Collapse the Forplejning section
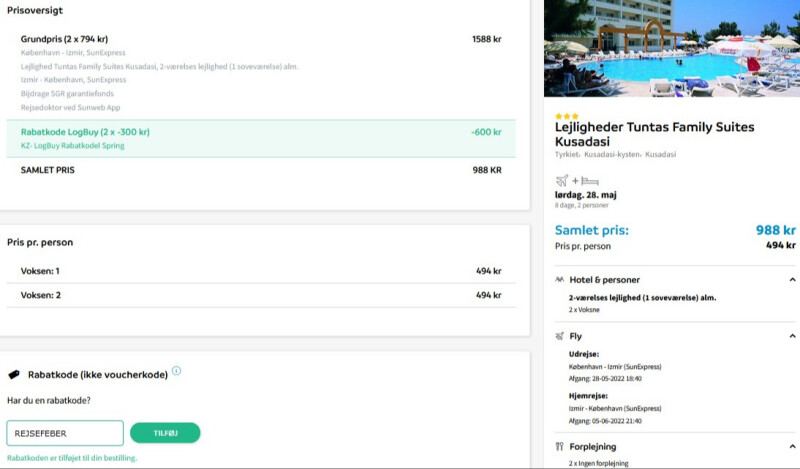The image size is (800, 469). pos(792,446)
